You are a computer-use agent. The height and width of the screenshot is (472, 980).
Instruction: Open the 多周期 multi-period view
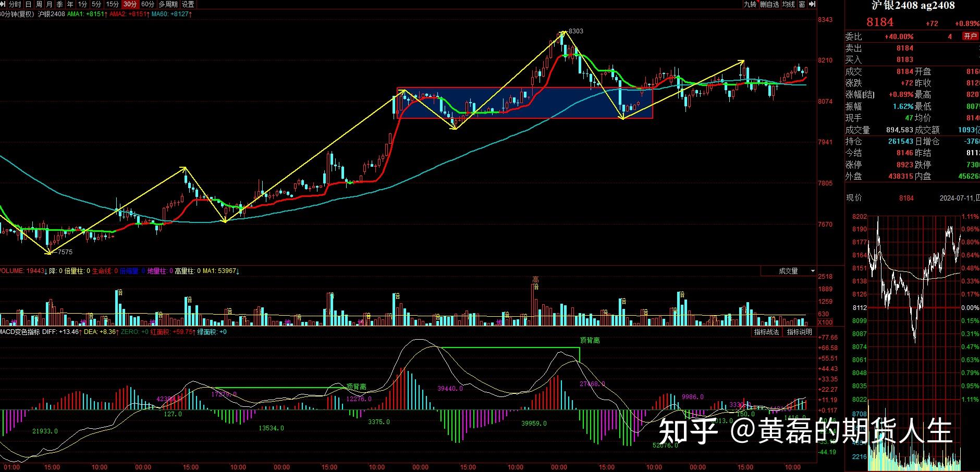[168, 4]
